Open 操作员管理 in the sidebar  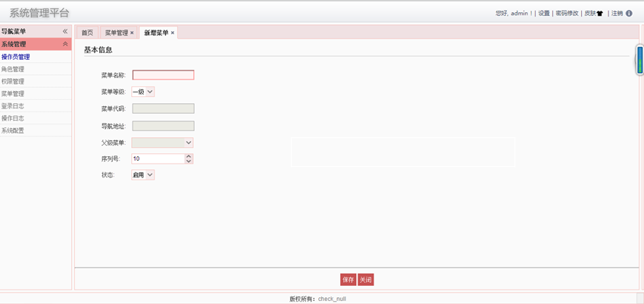36,57
